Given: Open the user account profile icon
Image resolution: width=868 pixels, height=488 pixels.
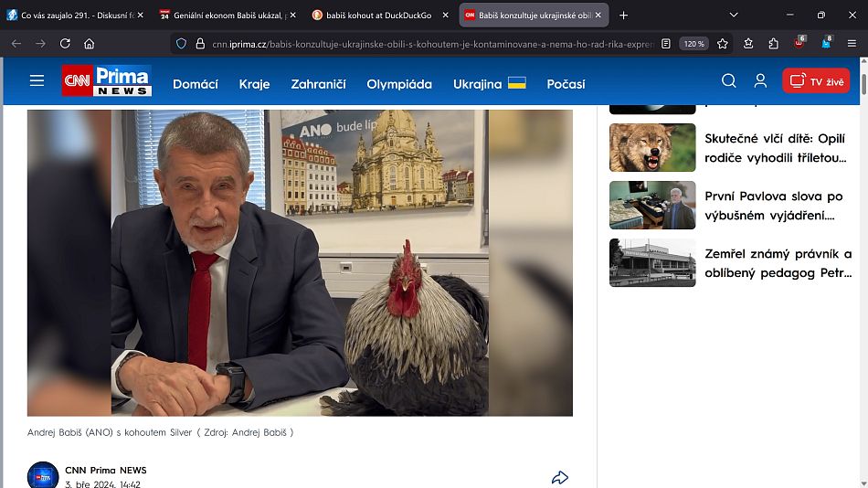Looking at the screenshot, I should point(760,81).
